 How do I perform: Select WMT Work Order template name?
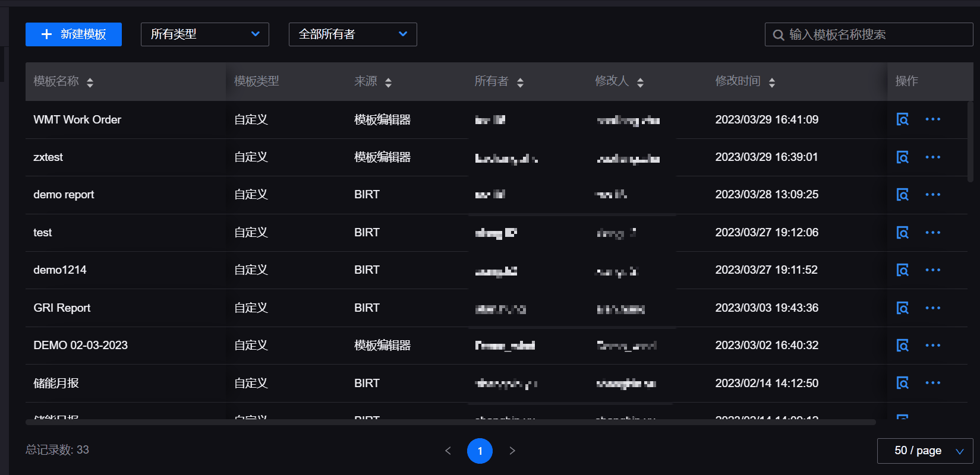77,119
